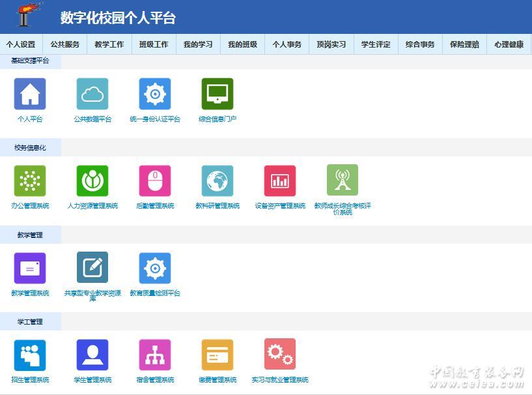Launch the 综合信息门户 monitor icon
532x395 pixels.
217,94
